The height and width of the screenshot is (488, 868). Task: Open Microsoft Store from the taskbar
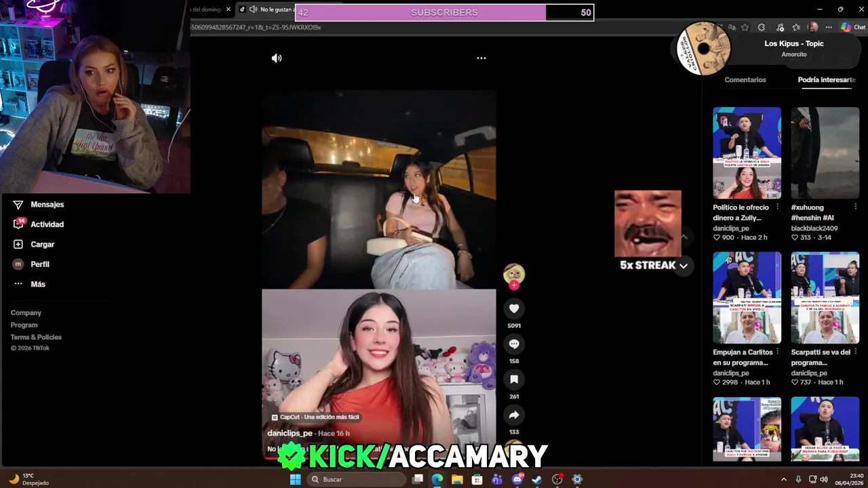tap(477, 479)
